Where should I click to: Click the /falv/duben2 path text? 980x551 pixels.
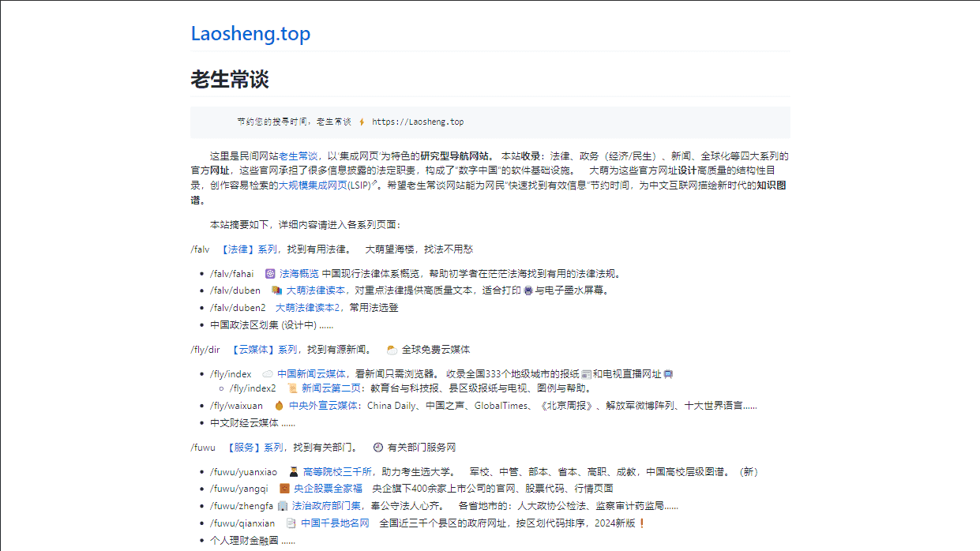(x=238, y=308)
